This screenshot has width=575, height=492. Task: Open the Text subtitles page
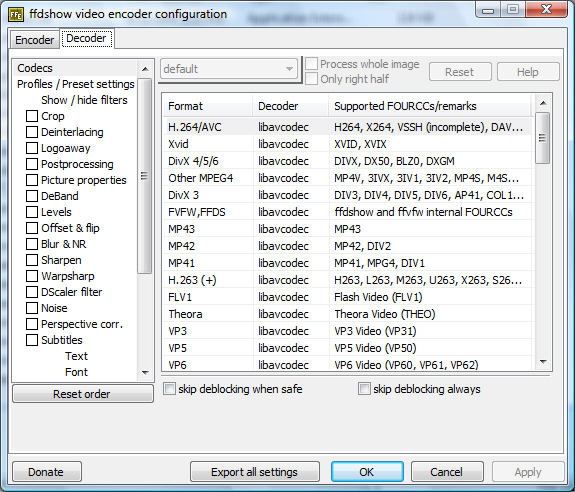click(x=76, y=356)
